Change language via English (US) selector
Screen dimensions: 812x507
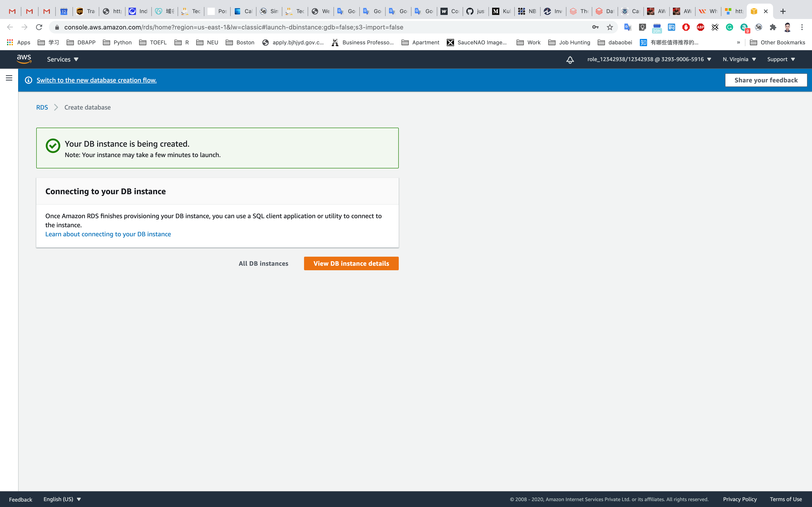tap(62, 499)
